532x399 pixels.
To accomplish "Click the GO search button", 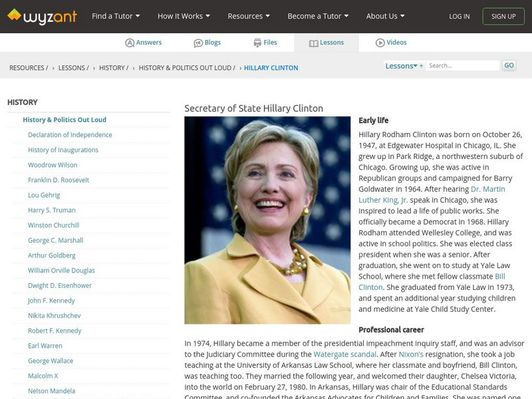I will 509,65.
